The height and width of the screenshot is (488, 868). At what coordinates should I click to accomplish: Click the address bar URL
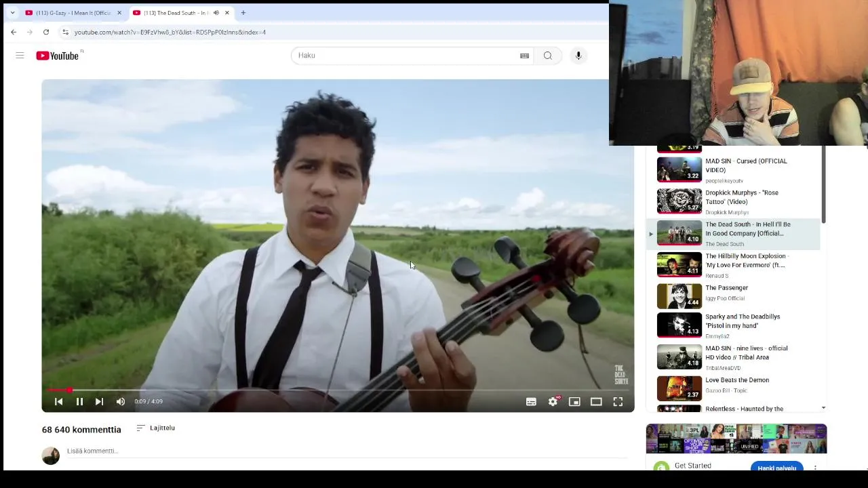click(170, 32)
